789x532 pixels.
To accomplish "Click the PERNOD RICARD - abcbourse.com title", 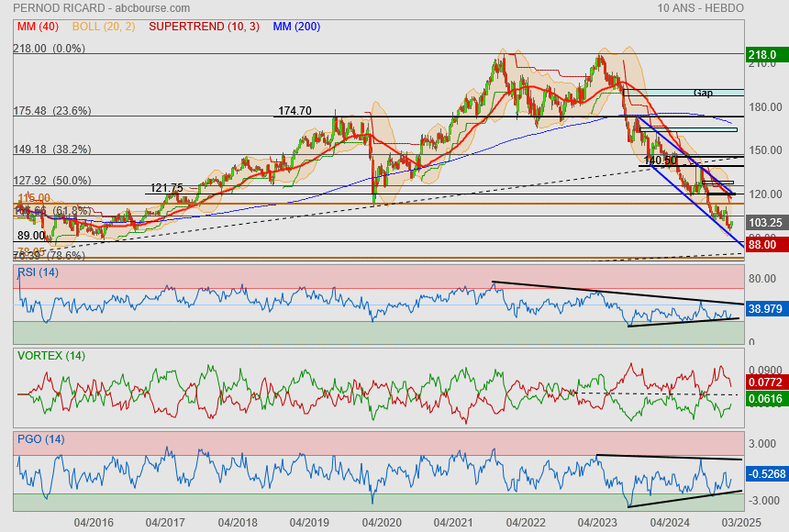I will click(101, 8).
